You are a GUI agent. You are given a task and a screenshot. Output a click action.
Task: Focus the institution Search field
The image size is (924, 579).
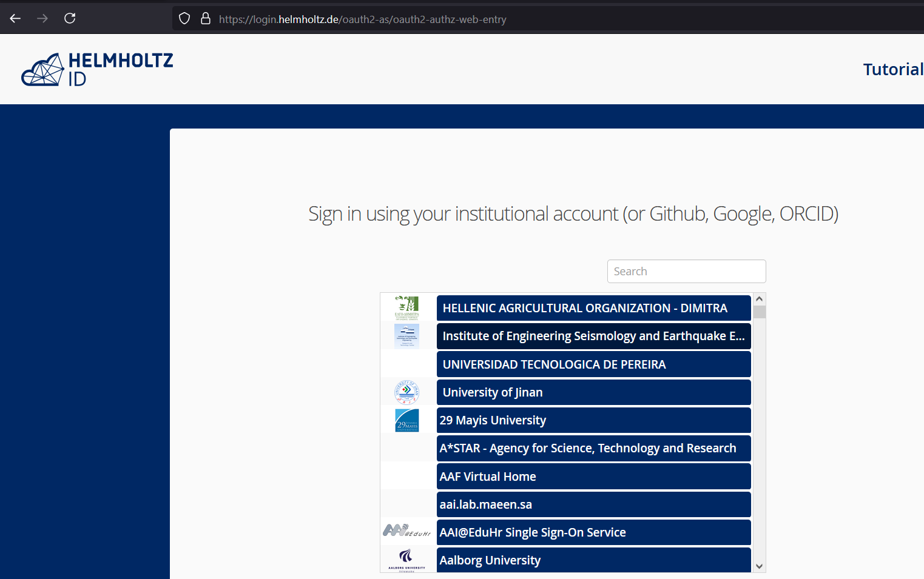686,271
